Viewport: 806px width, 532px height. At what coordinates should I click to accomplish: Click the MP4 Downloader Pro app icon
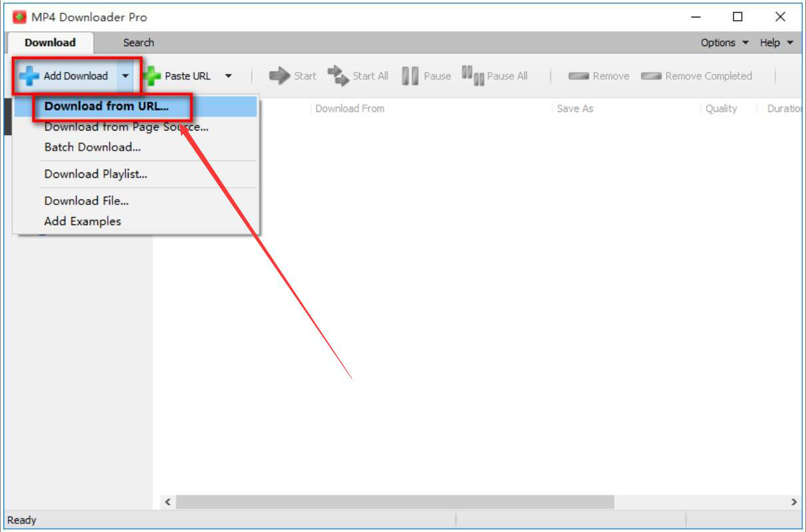pyautogui.click(x=19, y=17)
